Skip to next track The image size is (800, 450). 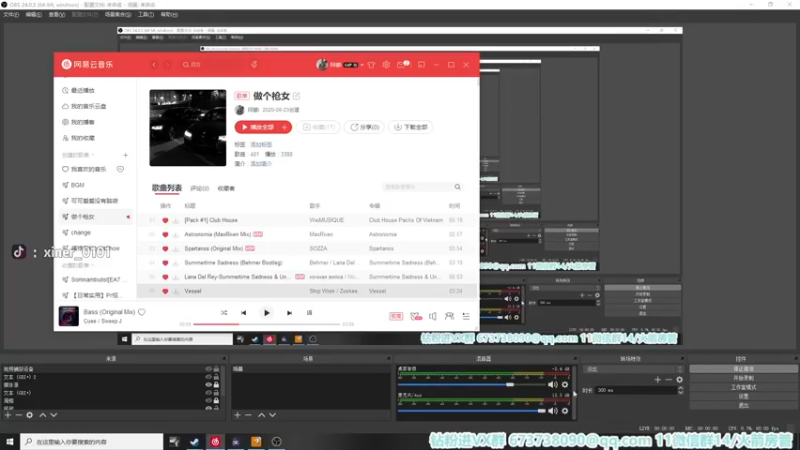pyautogui.click(x=289, y=313)
